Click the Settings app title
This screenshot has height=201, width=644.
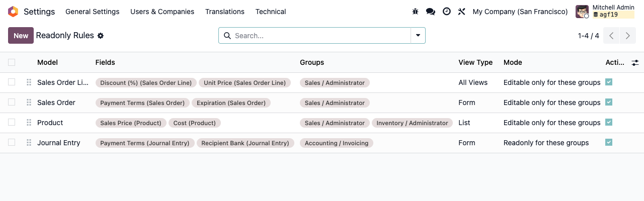coord(39,12)
